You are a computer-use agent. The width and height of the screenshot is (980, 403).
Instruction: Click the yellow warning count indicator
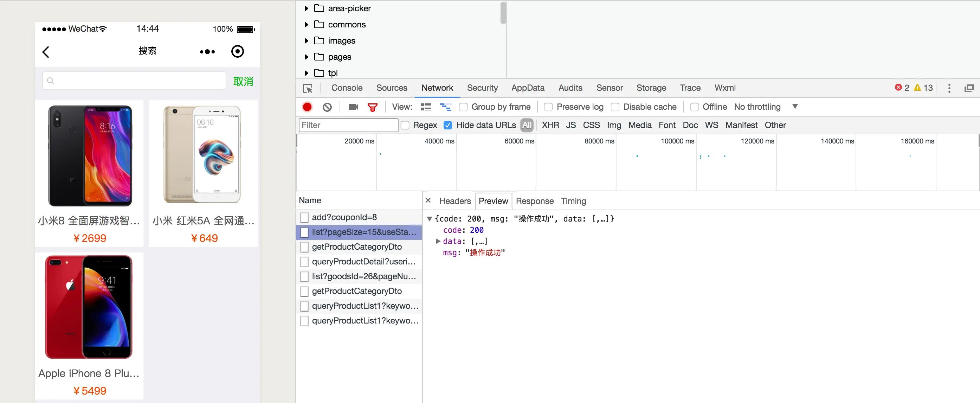point(923,88)
